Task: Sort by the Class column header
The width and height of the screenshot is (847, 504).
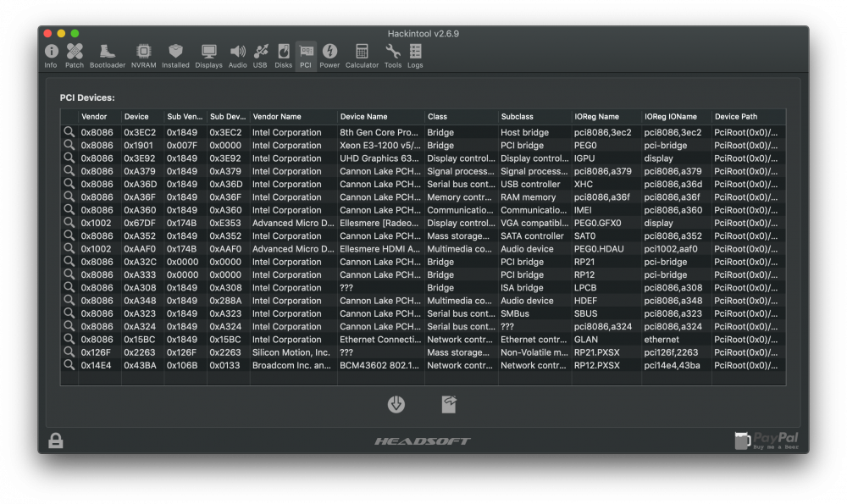Action: pyautogui.click(x=462, y=117)
